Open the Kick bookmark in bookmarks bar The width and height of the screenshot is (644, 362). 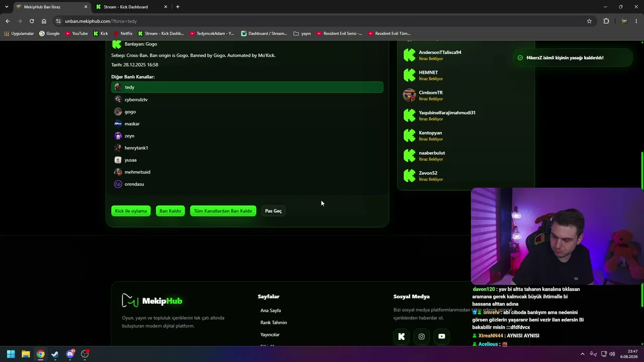[101, 34]
